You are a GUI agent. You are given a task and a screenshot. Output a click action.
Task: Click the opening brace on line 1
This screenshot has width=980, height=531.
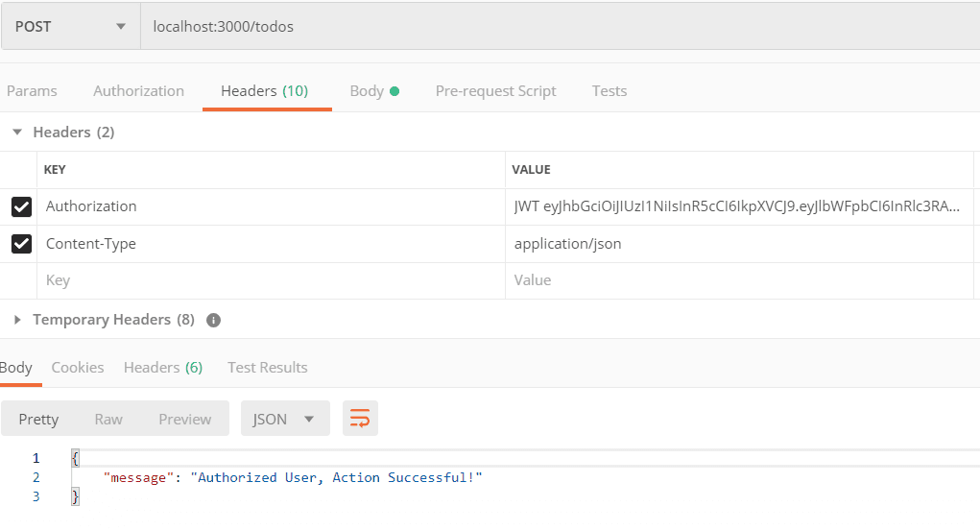pyautogui.click(x=75, y=458)
